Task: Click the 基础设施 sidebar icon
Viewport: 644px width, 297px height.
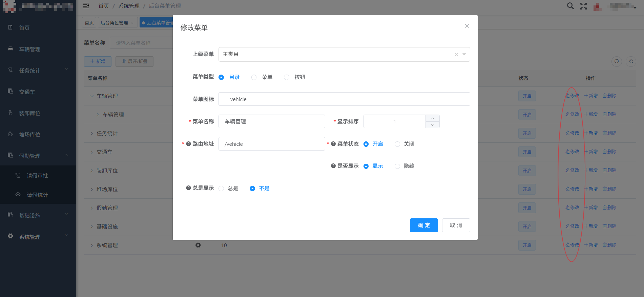Action: pyautogui.click(x=11, y=215)
